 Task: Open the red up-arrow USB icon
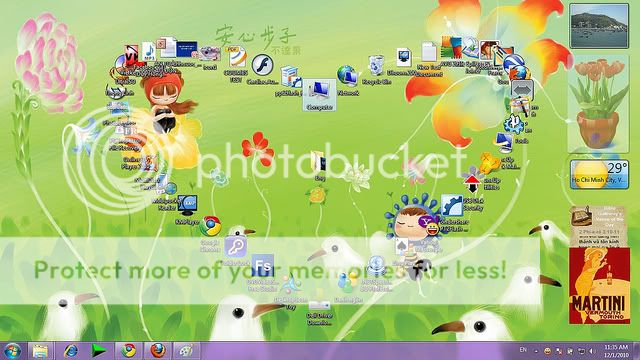pyautogui.click(x=472, y=184)
